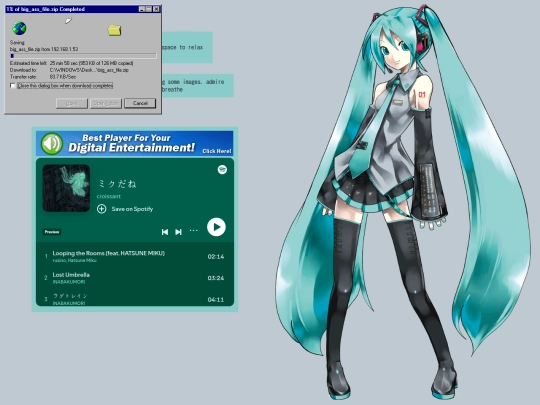Click the download dialog title bar
540x405 pixels.
pos(83,9)
